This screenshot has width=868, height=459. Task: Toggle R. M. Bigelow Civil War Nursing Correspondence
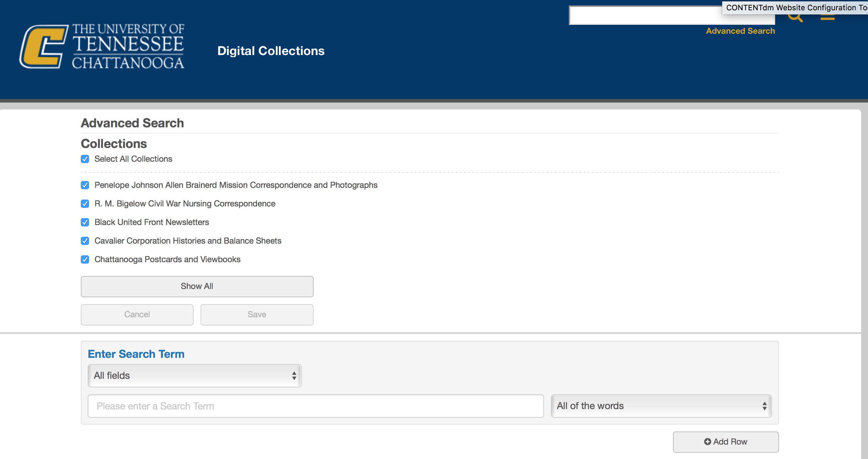tap(85, 204)
